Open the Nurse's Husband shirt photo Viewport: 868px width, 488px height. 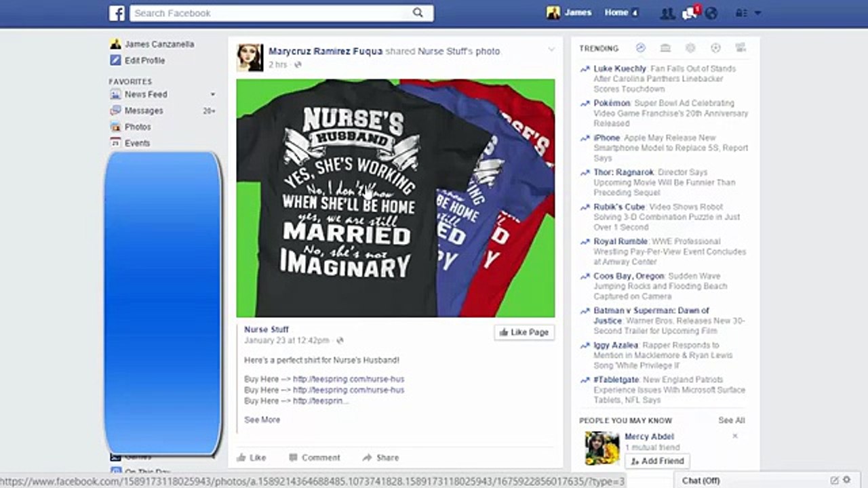[395, 198]
